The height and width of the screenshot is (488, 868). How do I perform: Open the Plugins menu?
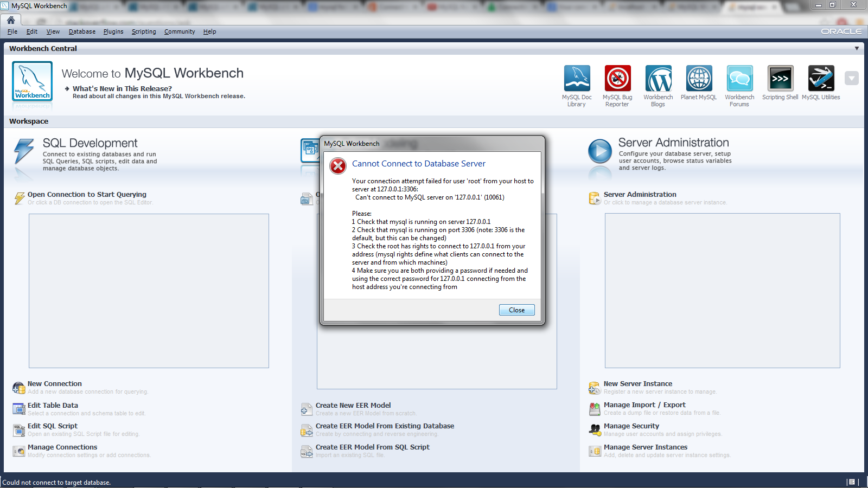(x=113, y=31)
